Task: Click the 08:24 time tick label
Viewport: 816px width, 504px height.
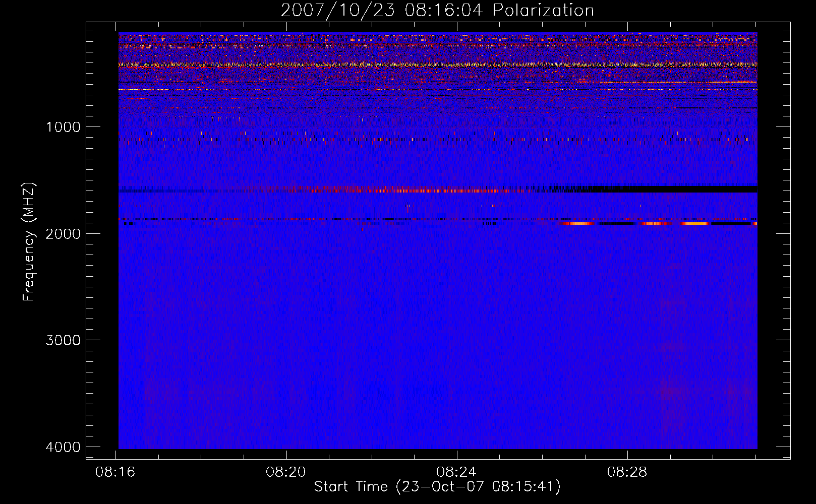Action: [456, 472]
